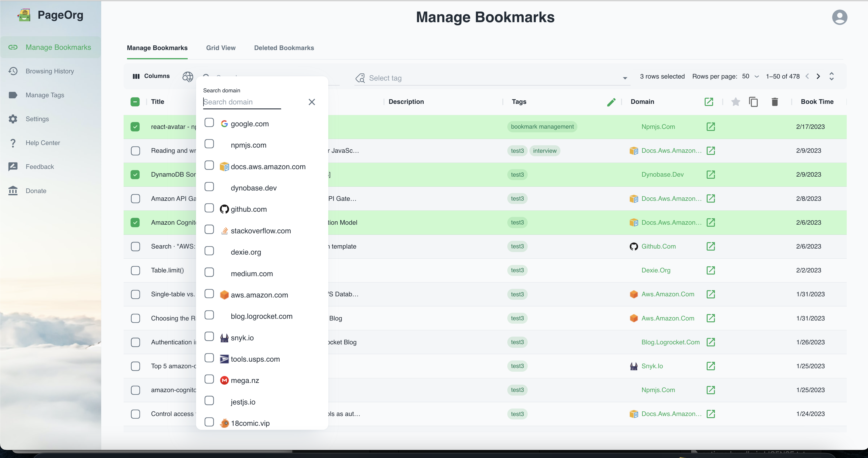Check the snyk.io domain checkbox
Image resolution: width=868 pixels, height=458 pixels.
pyautogui.click(x=209, y=337)
